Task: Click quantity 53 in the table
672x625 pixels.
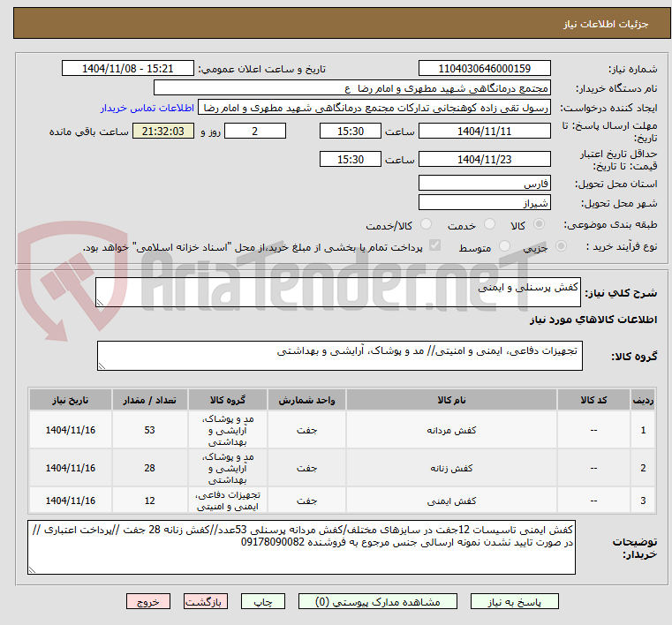Action: click(x=149, y=430)
